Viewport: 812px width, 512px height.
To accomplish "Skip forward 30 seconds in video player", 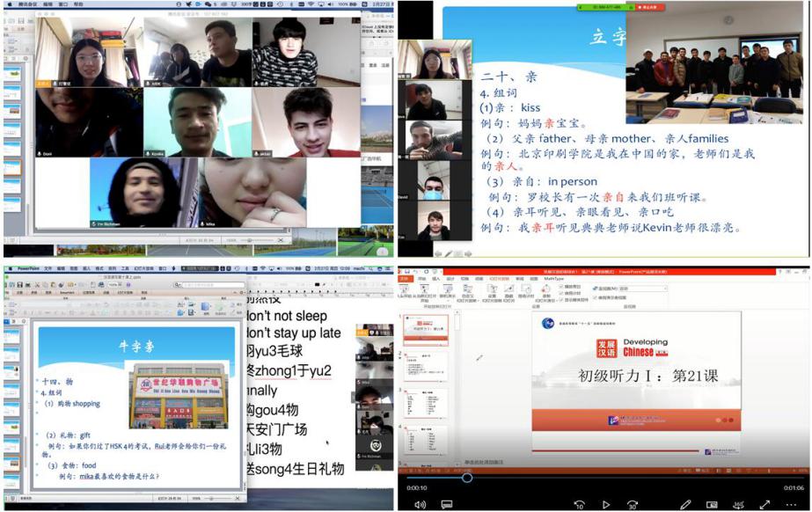I will click(633, 504).
